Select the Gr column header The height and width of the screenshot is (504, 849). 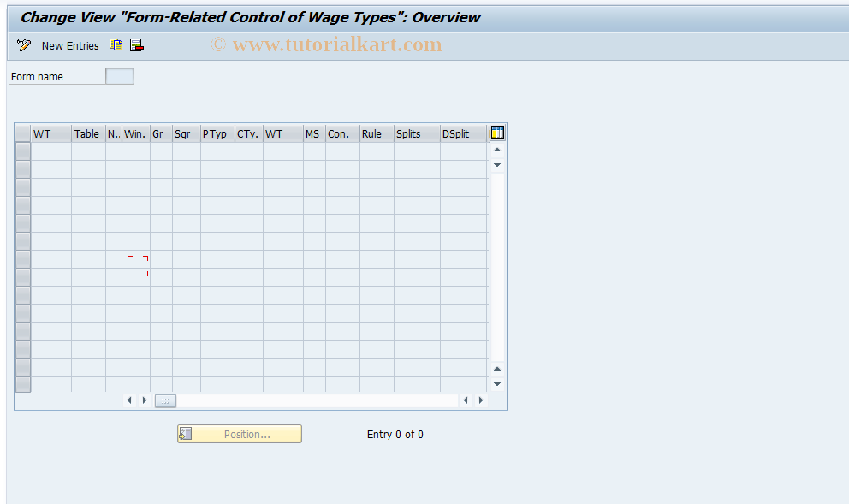(162, 133)
